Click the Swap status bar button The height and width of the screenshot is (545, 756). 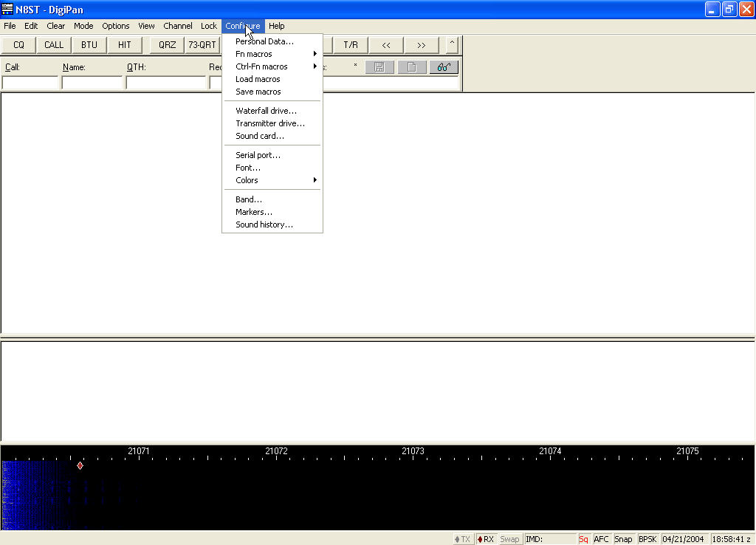click(x=509, y=539)
